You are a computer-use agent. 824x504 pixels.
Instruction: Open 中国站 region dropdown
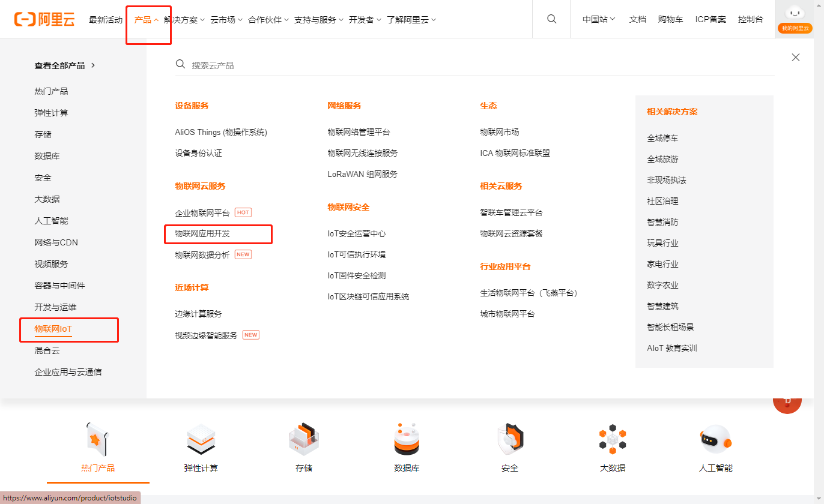599,19
